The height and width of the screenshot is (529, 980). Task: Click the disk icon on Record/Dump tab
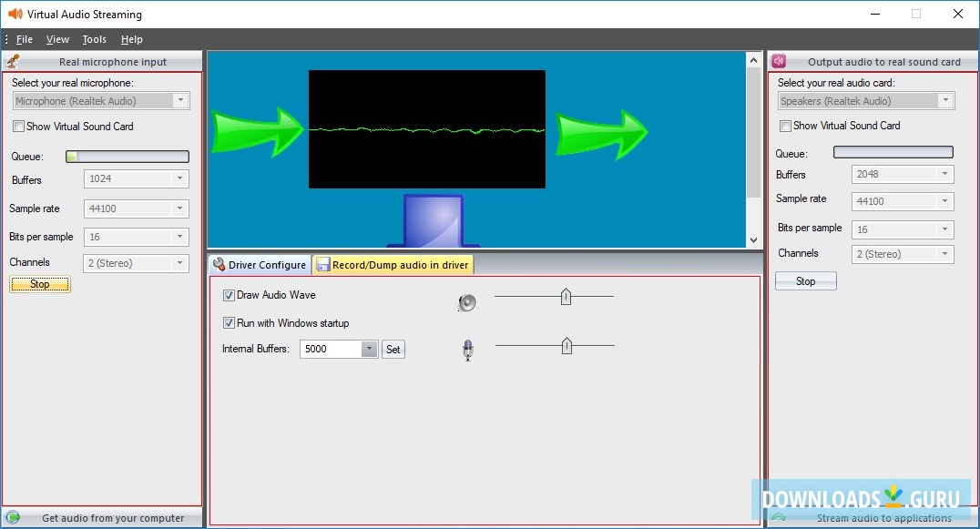[323, 264]
